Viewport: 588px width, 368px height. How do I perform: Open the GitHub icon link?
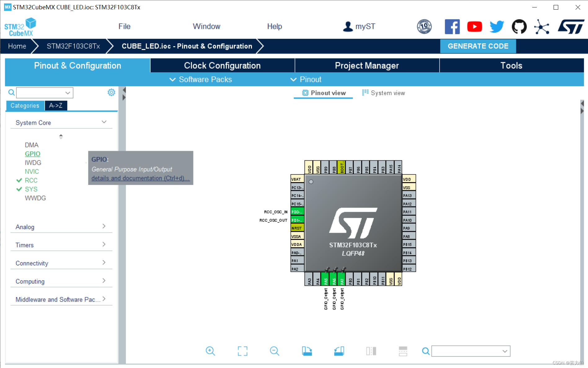[x=519, y=27]
